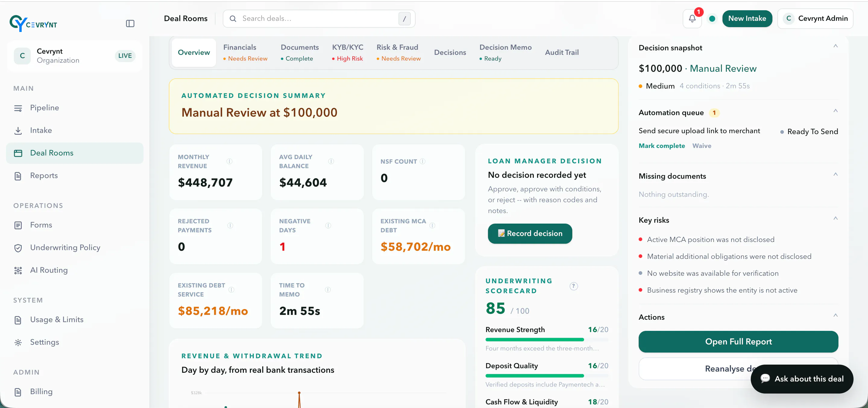Click info icon beside Existing MCA Debt
This screenshot has width=868, height=408.
coord(432,225)
